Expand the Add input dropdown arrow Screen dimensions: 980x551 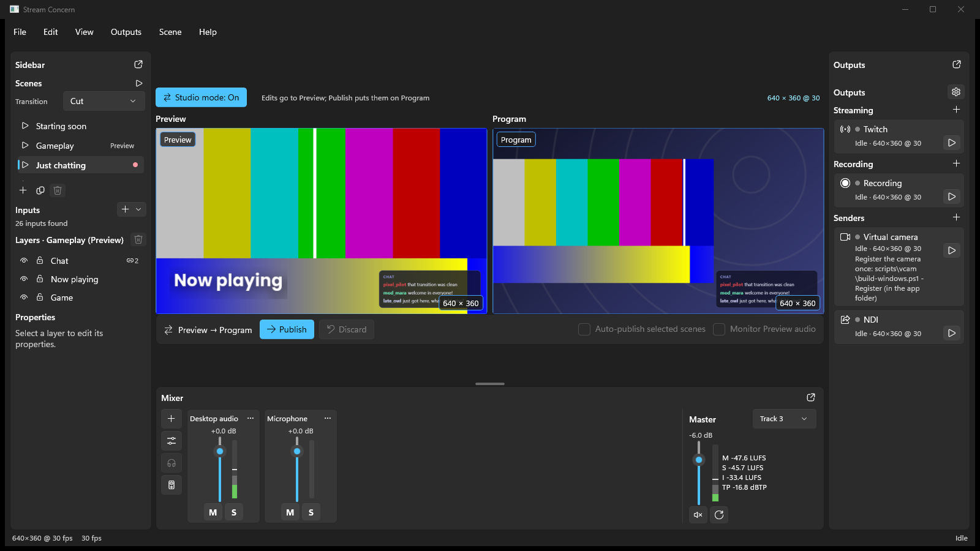(x=139, y=209)
